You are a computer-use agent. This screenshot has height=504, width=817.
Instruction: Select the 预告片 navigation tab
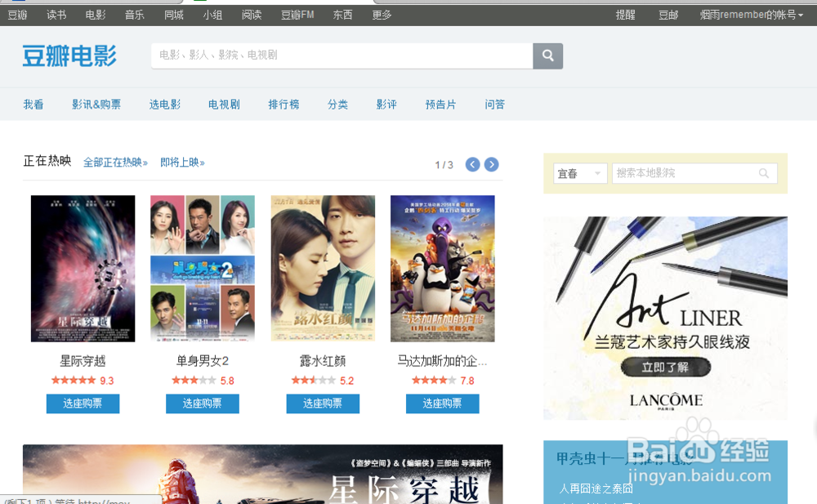click(440, 105)
